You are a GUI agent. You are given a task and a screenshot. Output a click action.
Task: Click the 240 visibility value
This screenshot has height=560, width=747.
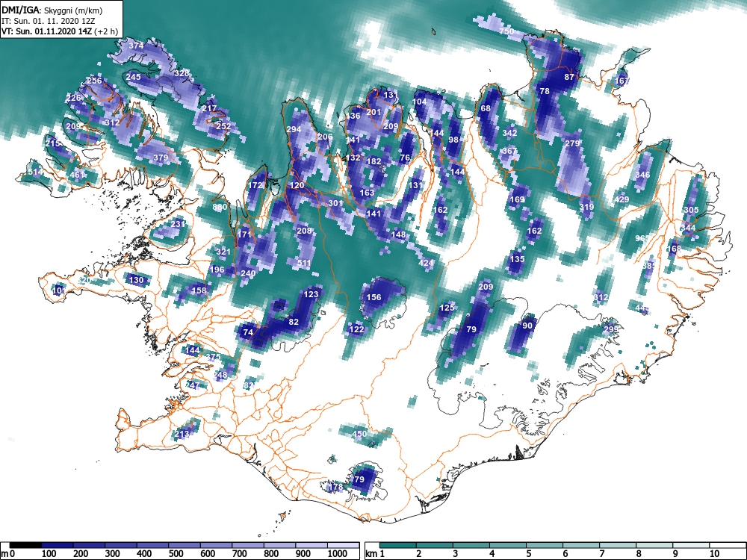248,273
